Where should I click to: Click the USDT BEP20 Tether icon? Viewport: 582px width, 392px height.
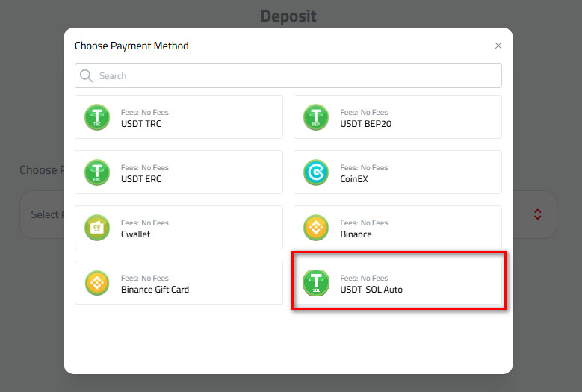coord(316,117)
